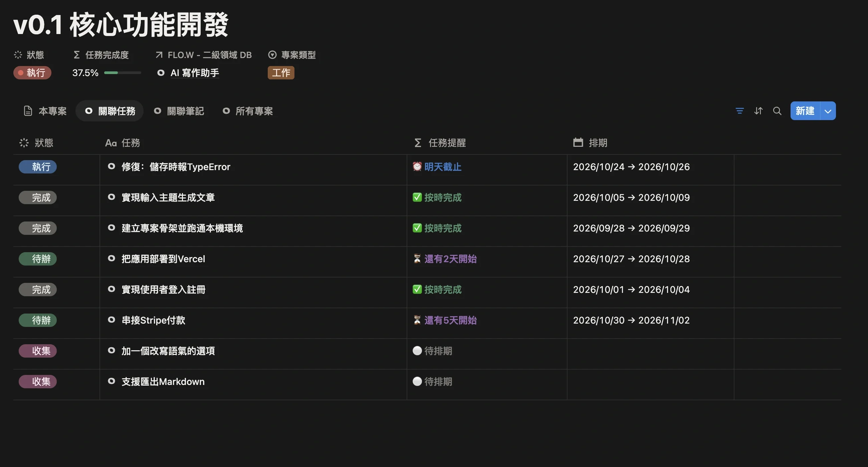Click page icon of 修復：儲存時報TypeError
The width and height of the screenshot is (868, 467).
(x=111, y=166)
